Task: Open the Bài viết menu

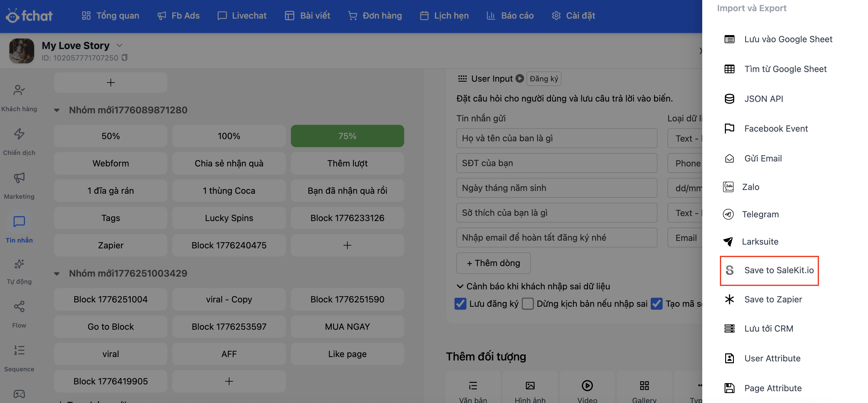Action: pyautogui.click(x=307, y=16)
